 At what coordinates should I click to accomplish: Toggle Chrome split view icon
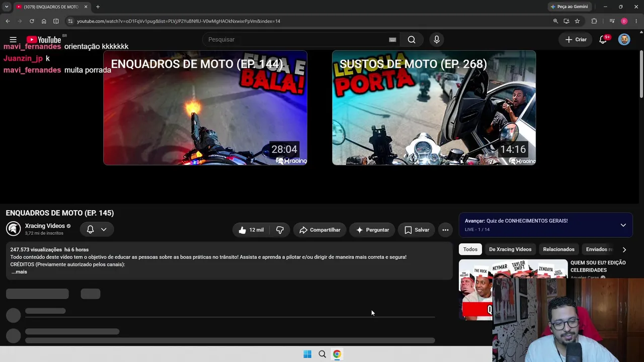click(56, 21)
